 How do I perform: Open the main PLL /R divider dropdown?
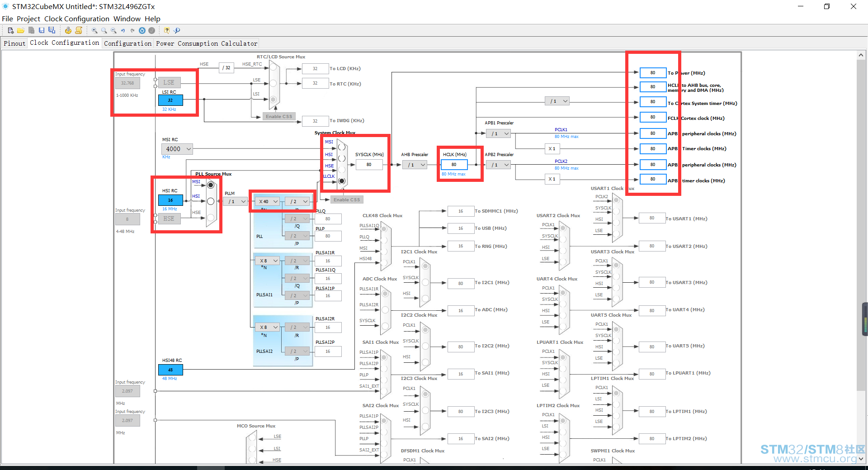pos(297,201)
